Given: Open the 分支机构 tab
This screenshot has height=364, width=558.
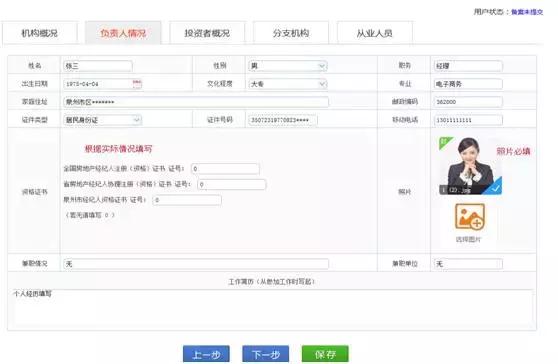Looking at the screenshot, I should 291,33.
